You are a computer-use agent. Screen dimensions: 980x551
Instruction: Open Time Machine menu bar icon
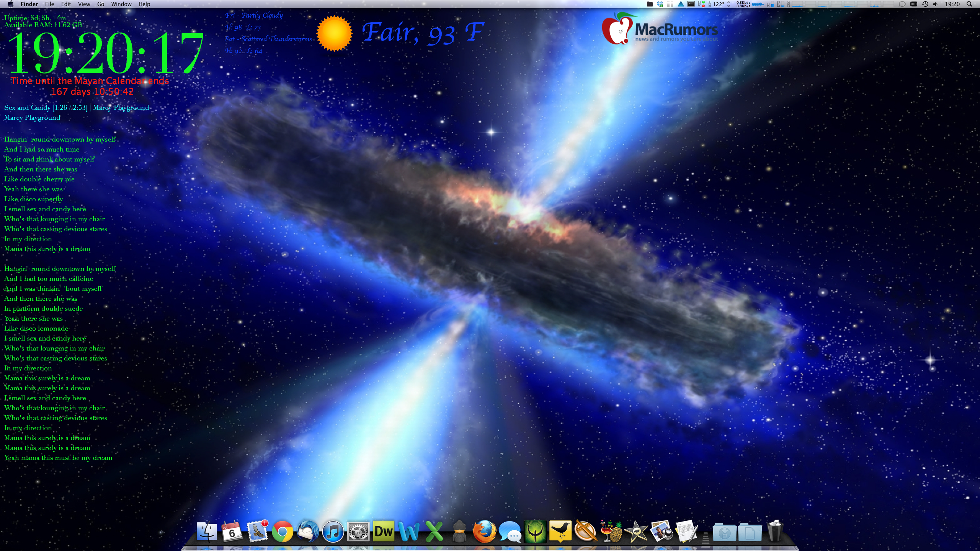coord(925,4)
